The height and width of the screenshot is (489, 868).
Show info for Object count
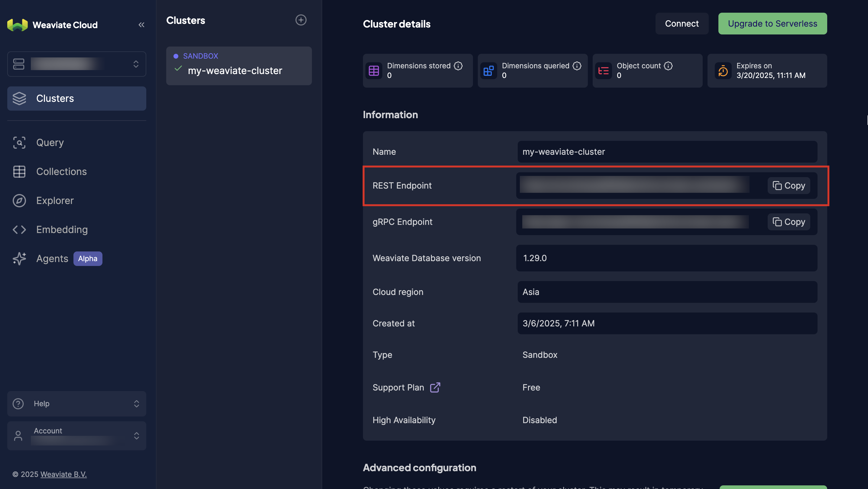coord(668,66)
